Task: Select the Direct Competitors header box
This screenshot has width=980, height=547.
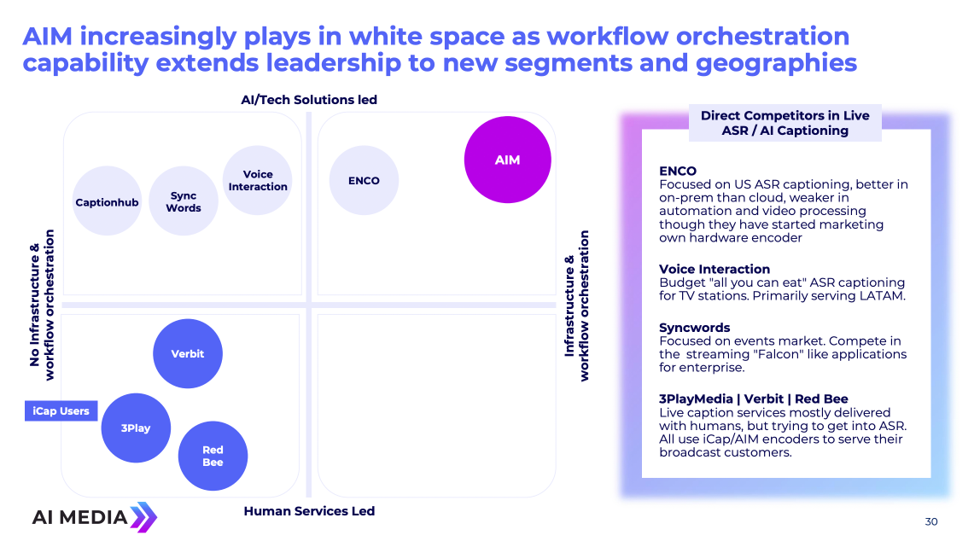Action: click(785, 123)
